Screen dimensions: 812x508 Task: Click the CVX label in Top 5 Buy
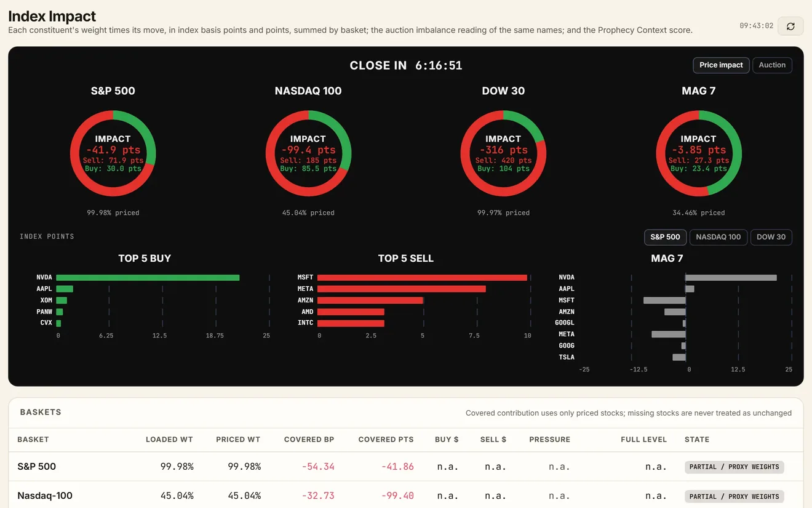(x=46, y=323)
